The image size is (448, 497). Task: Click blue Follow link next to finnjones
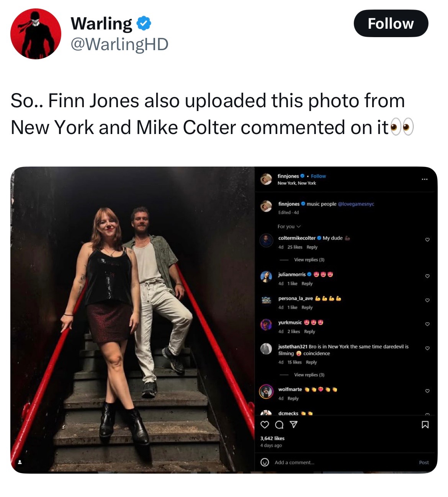point(318,176)
